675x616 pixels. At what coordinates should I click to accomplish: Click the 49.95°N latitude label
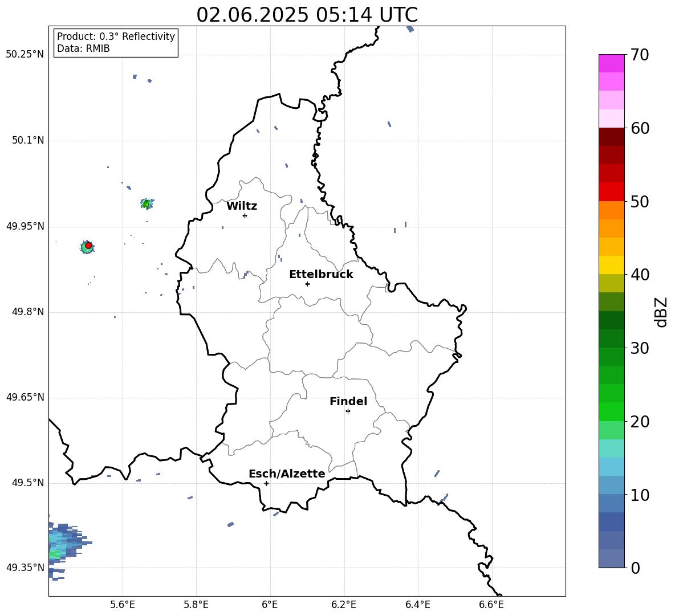pyautogui.click(x=25, y=226)
